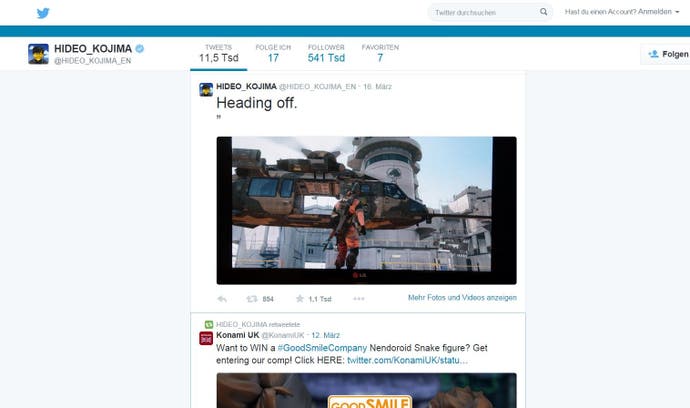Open the helicopter screenshot image
Screen dimensions: 690x408
(367, 210)
